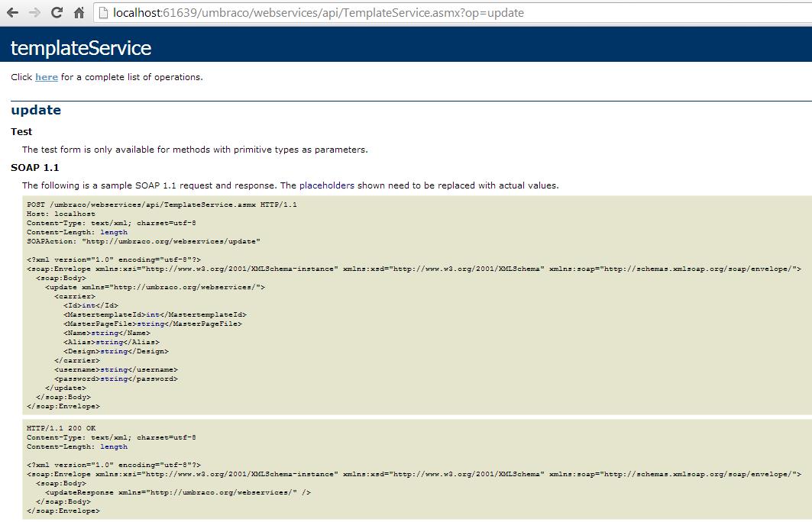Click the MastertemplateId element line
Image resolution: width=812 pixels, height=522 pixels.
[155, 314]
